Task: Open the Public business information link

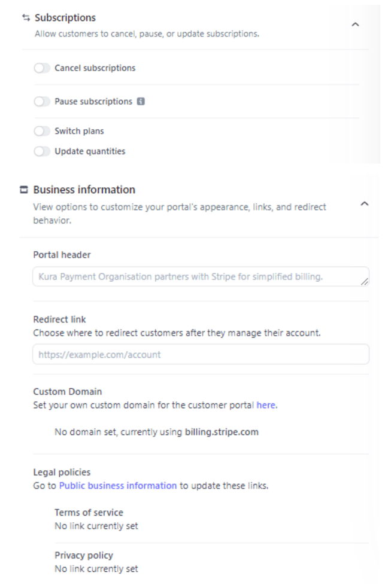Action: pyautogui.click(x=118, y=486)
